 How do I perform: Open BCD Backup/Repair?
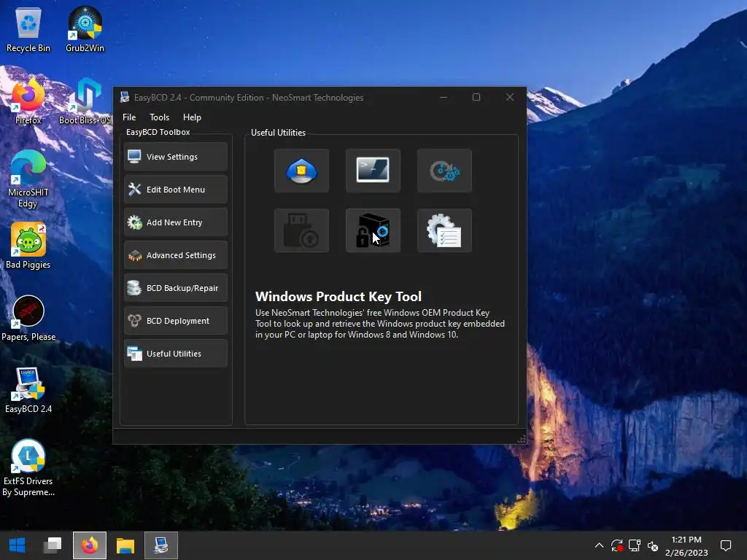[176, 288]
